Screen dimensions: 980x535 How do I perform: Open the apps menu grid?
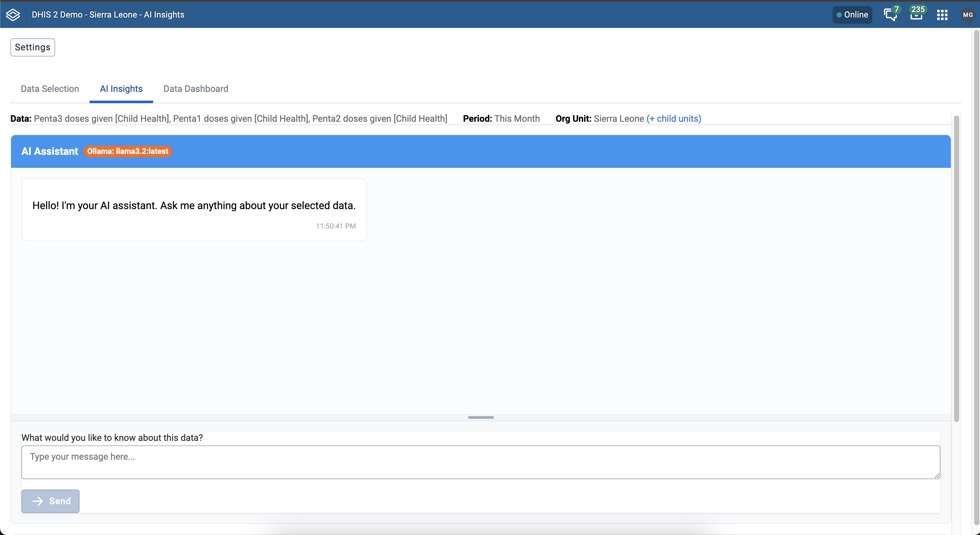pyautogui.click(x=942, y=15)
